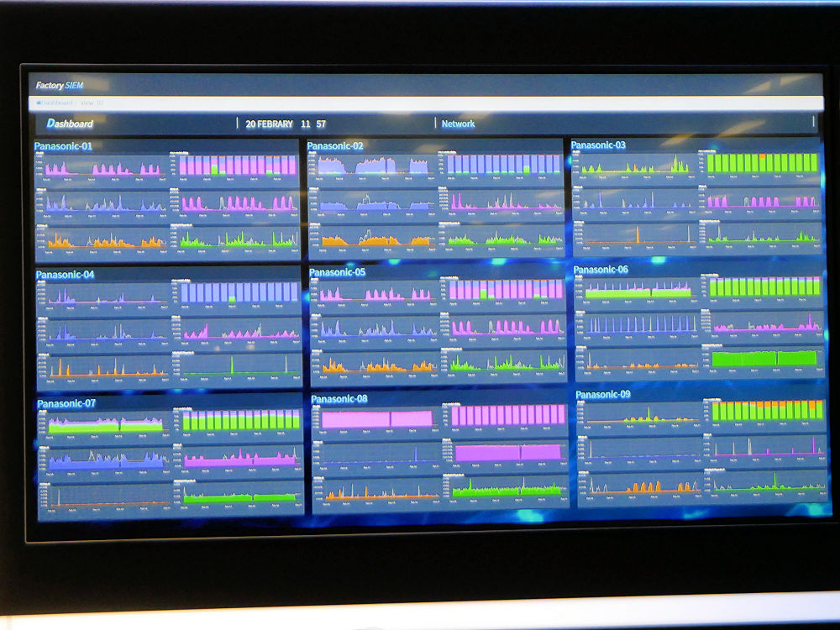Select the Panasonic-09 panel title

[x=602, y=395]
